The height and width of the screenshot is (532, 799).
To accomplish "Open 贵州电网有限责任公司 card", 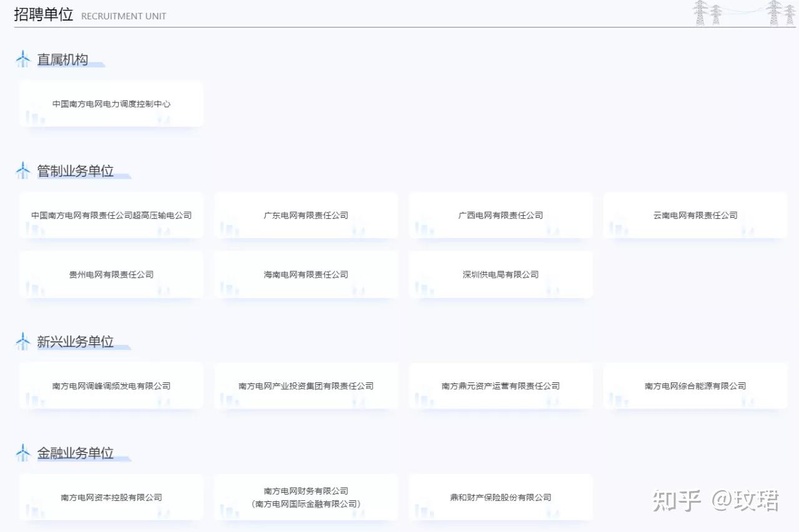I will click(111, 274).
